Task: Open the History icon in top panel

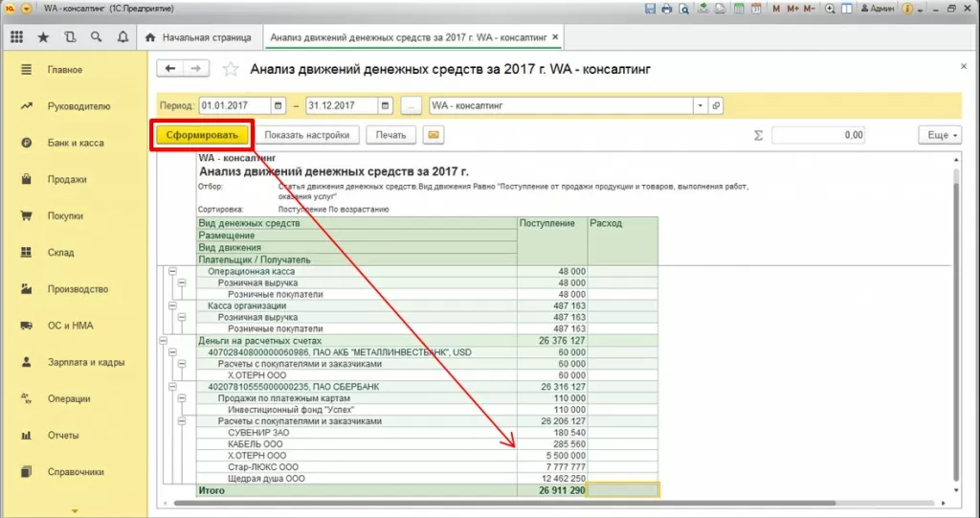Action: click(x=70, y=37)
